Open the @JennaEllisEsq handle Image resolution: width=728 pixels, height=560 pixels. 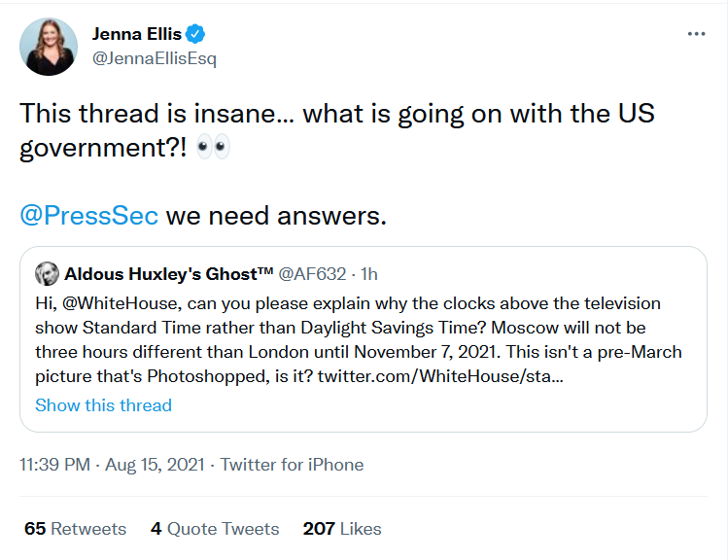155,58
